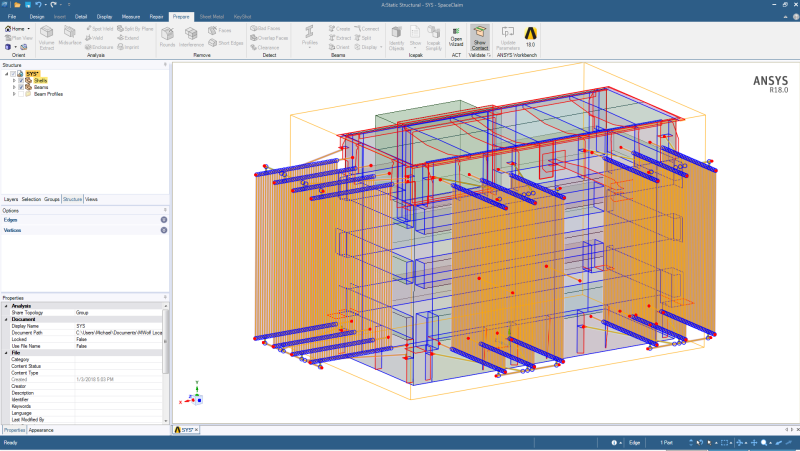
Task: Expand the Beam Profiles tree node
Action: tap(14, 94)
